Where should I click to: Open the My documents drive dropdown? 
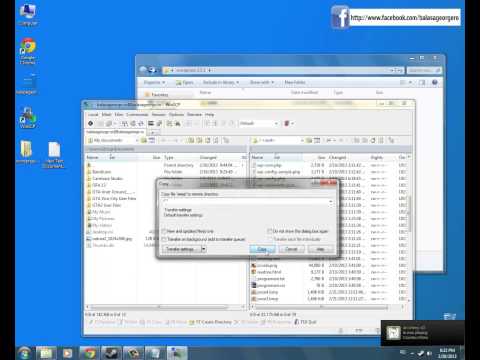click(x=137, y=140)
